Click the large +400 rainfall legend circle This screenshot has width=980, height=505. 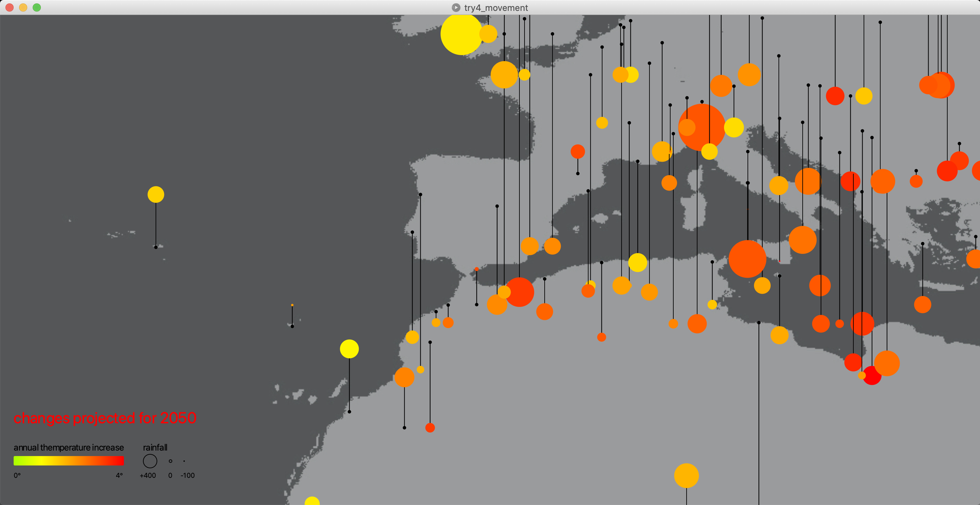pos(150,461)
